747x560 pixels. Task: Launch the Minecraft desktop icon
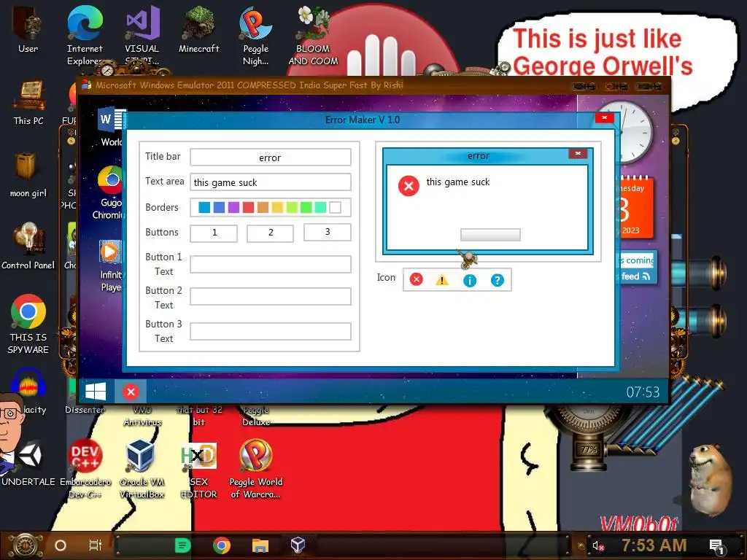coord(199,29)
